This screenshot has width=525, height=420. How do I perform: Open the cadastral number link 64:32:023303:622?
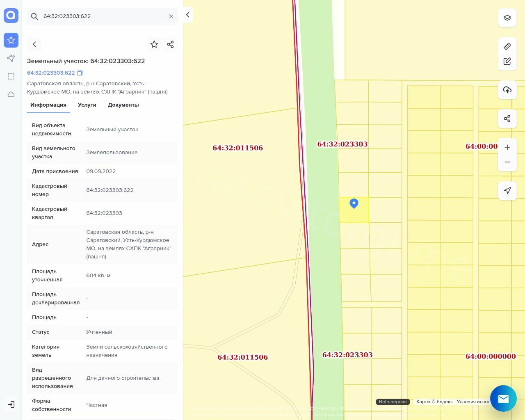[x=51, y=73]
